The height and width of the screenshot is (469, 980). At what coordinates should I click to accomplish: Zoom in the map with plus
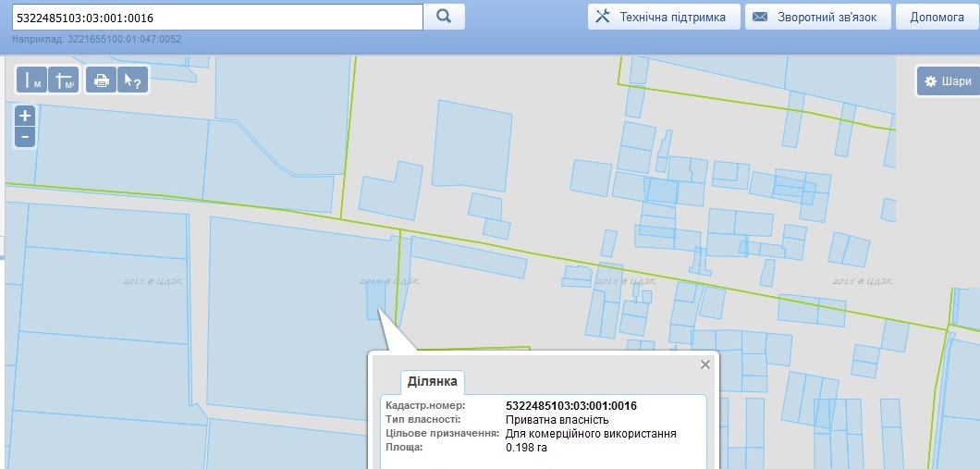[25, 116]
